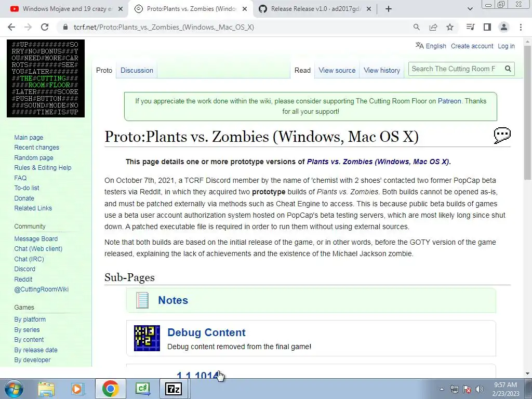Screen dimensions: 532x399
Task: Follow the Patreon link in the banner
Action: (449, 101)
